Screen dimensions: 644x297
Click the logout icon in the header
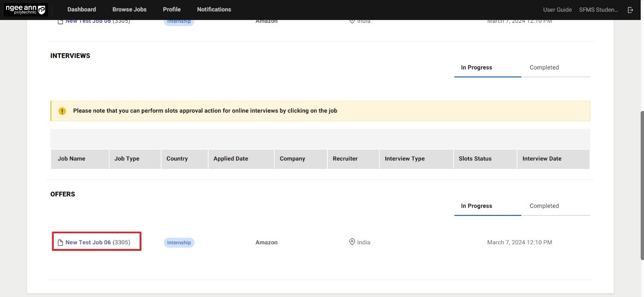[x=630, y=10]
